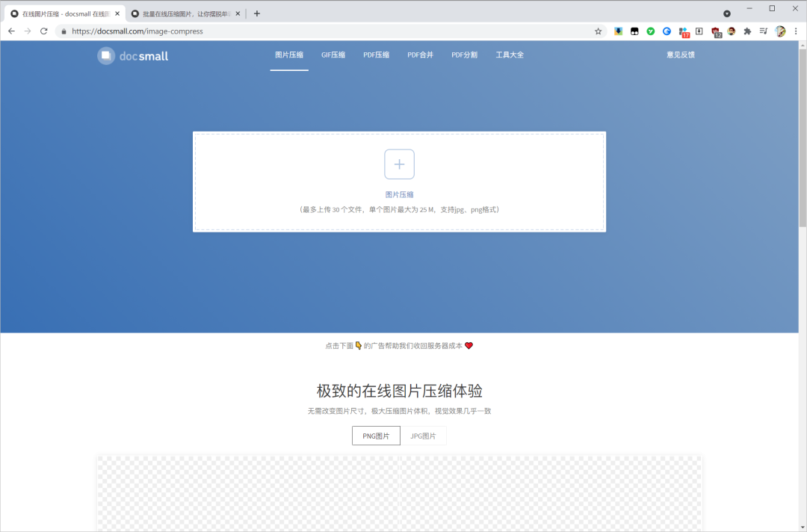Click the docsmall logo icon
The height and width of the screenshot is (532, 807).
[x=105, y=55]
